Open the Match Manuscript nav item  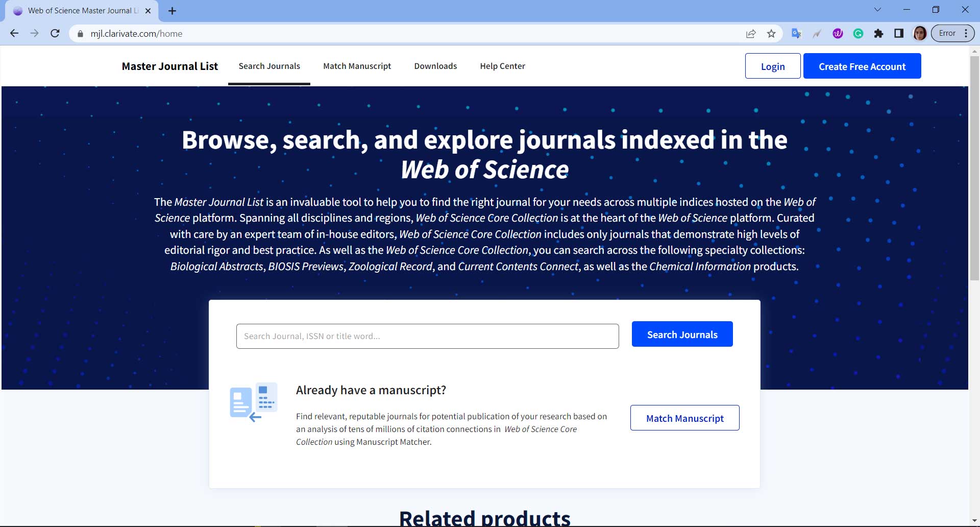tap(357, 66)
